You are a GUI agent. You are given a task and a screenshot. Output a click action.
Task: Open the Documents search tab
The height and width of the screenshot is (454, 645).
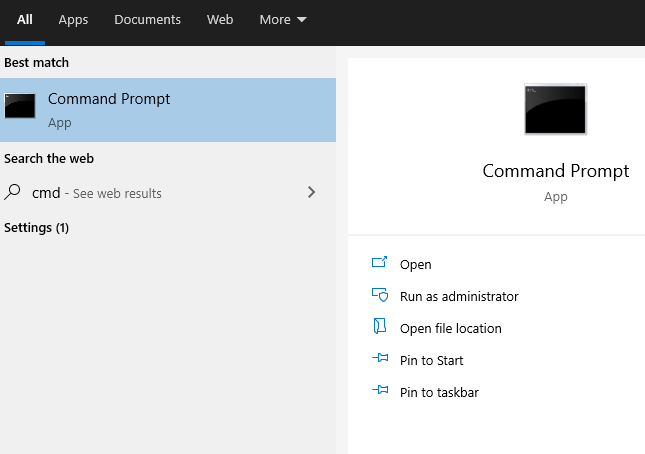pos(147,20)
